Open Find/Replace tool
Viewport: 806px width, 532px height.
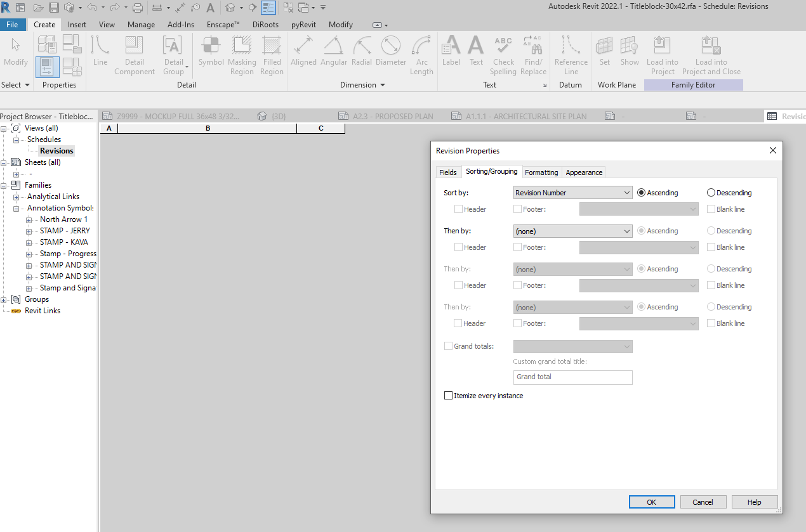tap(533, 56)
